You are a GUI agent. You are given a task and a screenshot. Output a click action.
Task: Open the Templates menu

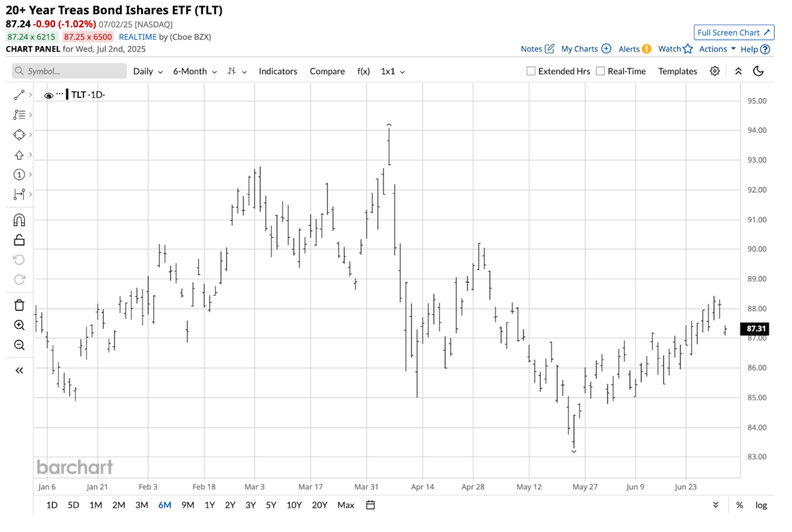click(677, 71)
